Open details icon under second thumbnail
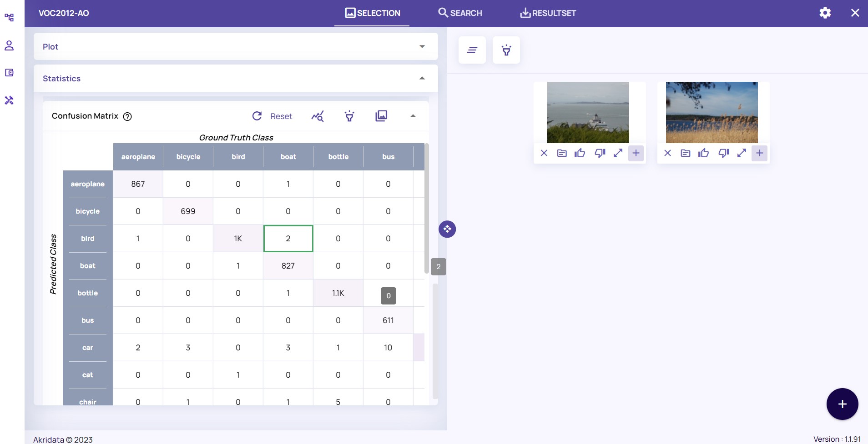Viewport: 868px width, 444px height. 686,153
